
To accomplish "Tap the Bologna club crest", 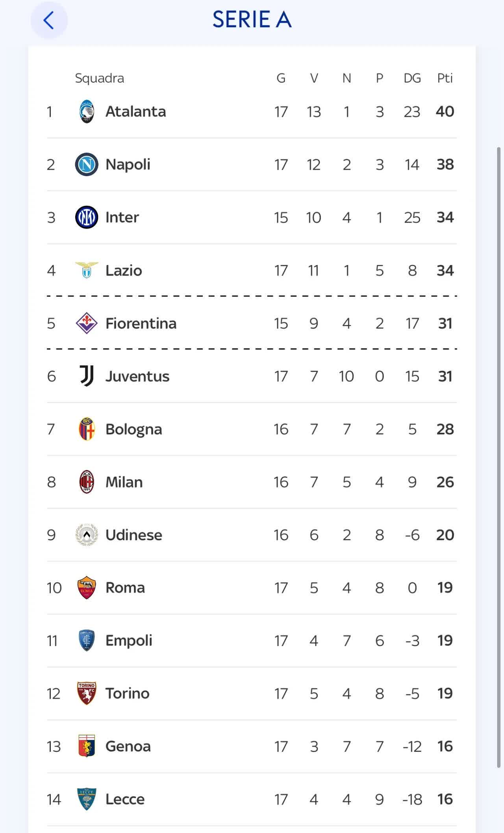I will click(87, 429).
